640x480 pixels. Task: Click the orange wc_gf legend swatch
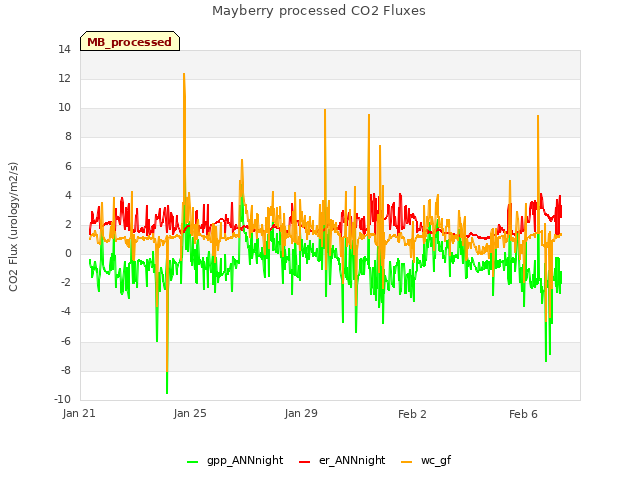coord(407,462)
